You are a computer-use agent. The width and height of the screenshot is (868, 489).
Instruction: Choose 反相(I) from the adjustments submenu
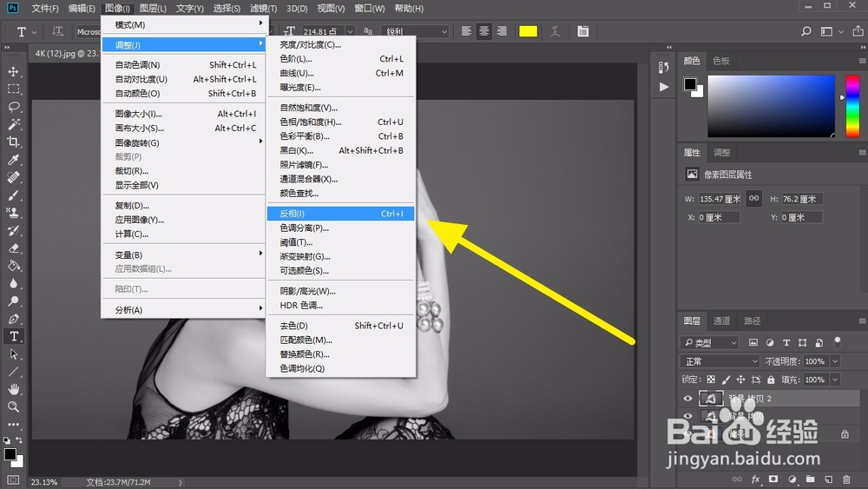point(340,213)
